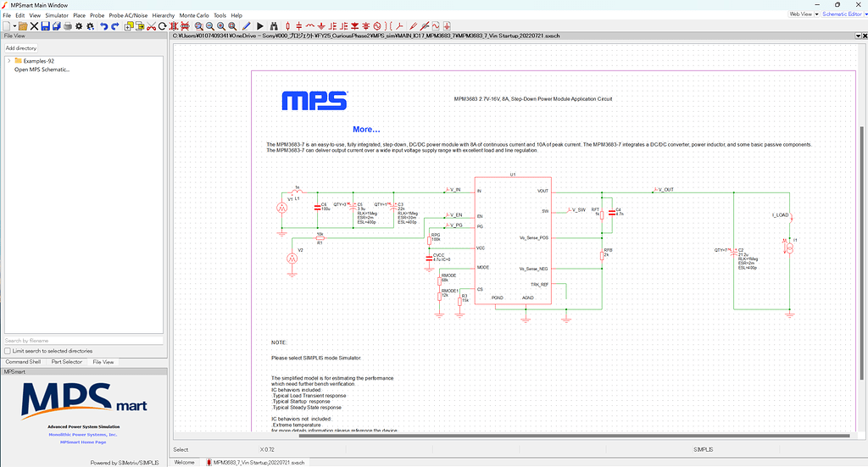This screenshot has width=868, height=467.
Task: Zoom out using the magnifier minus icon
Action: point(210,26)
